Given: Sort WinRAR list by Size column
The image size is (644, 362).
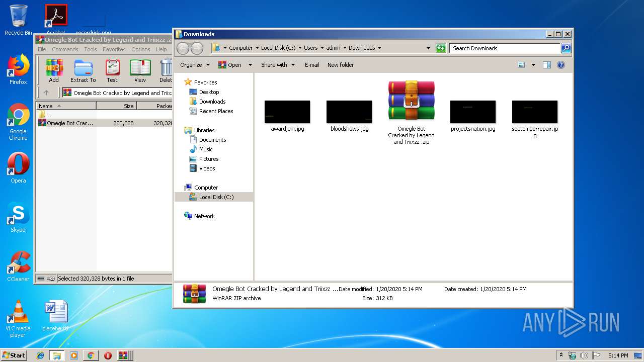Looking at the screenshot, I should pyautogui.click(x=116, y=106).
